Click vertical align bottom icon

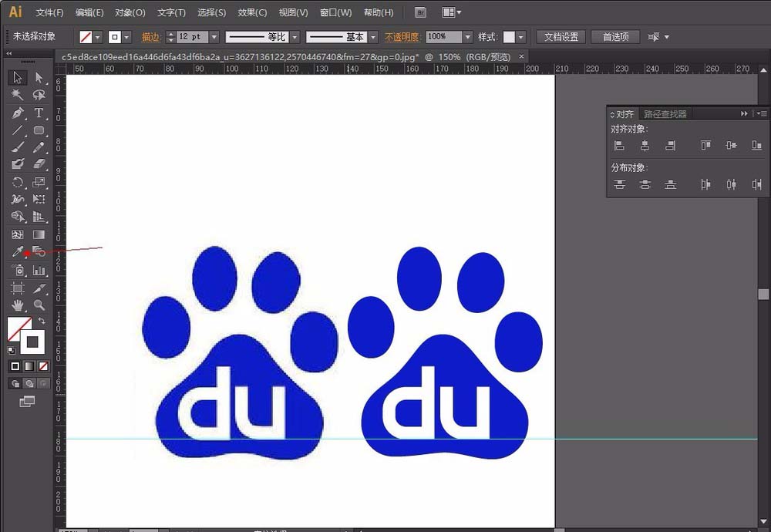click(x=757, y=146)
